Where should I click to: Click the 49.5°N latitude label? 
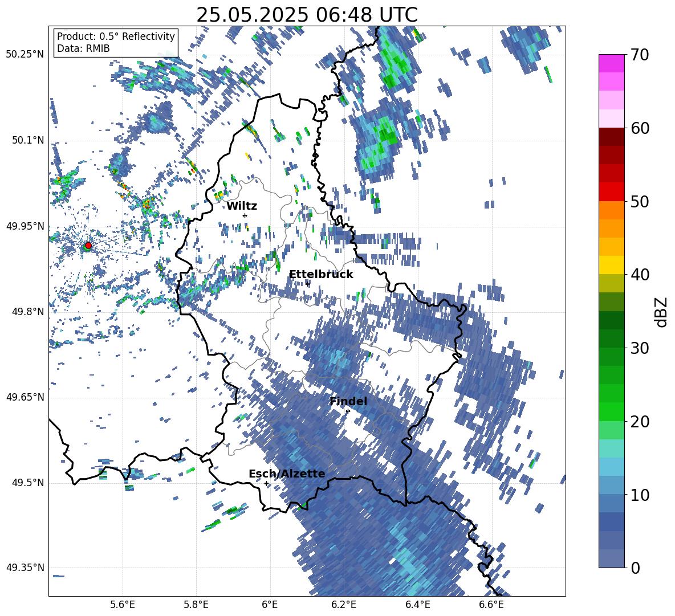tap(29, 483)
